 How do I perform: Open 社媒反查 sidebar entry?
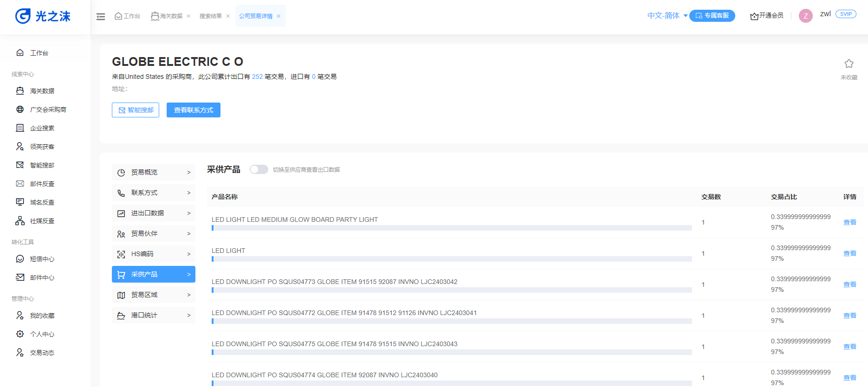pos(42,221)
